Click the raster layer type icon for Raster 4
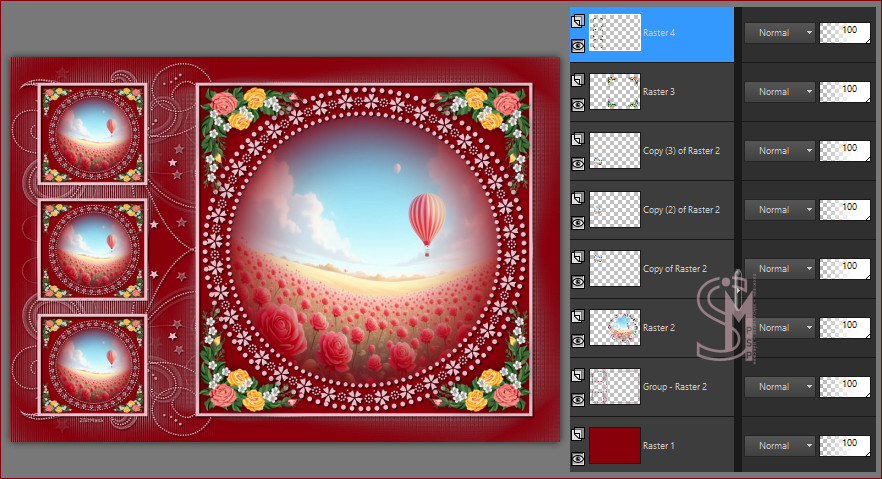The width and height of the screenshot is (882, 479). pyautogui.click(x=577, y=21)
